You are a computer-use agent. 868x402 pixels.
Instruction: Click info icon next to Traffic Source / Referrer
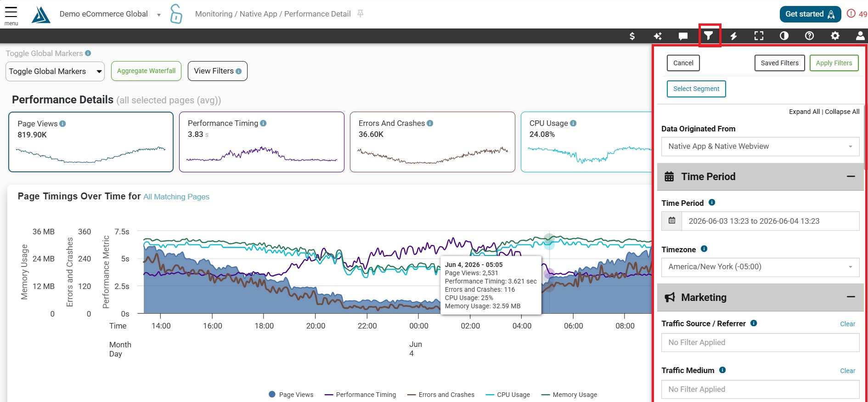coord(754,323)
